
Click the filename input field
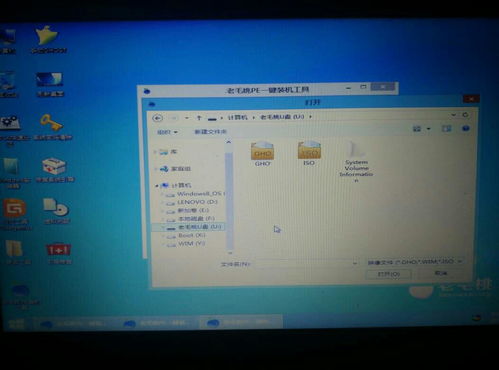[x=304, y=264]
